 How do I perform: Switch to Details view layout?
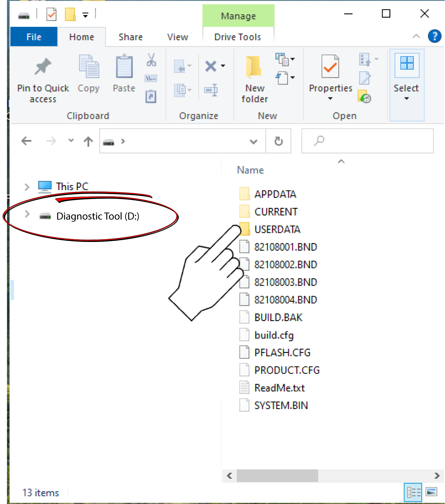(x=413, y=492)
